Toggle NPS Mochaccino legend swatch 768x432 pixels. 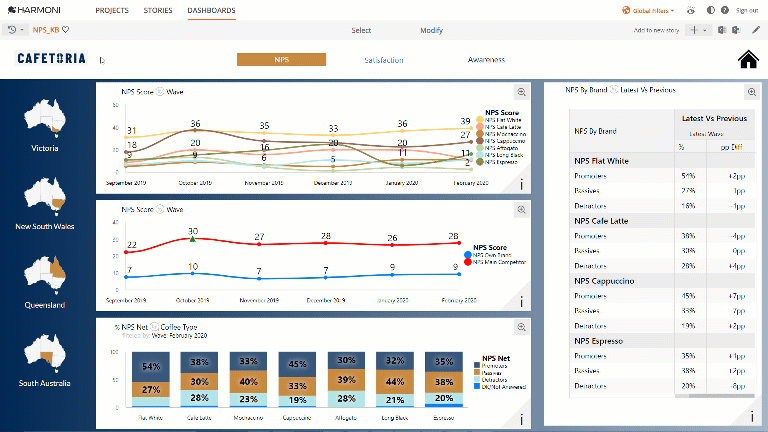point(480,134)
